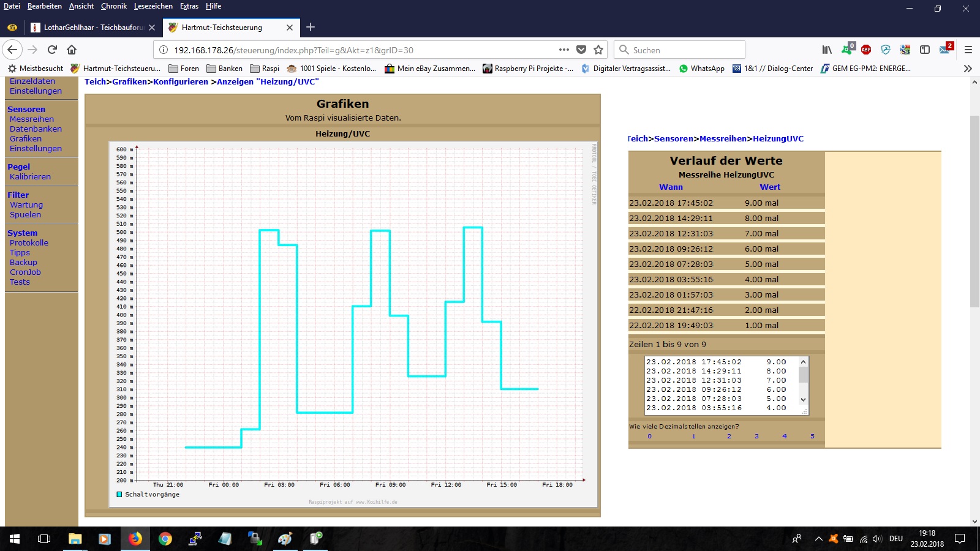Bookmark this page with the star icon
Screen dimensions: 980x551
click(598, 50)
